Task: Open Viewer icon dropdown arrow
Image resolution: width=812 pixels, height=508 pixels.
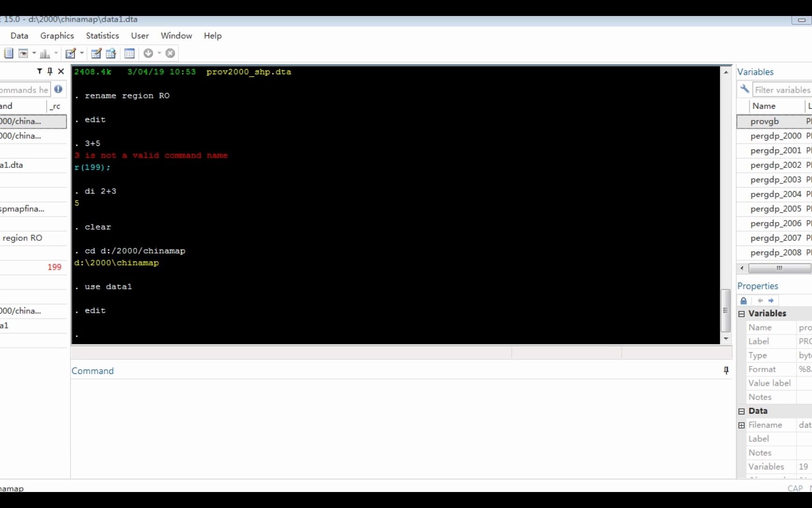Action: coord(34,53)
